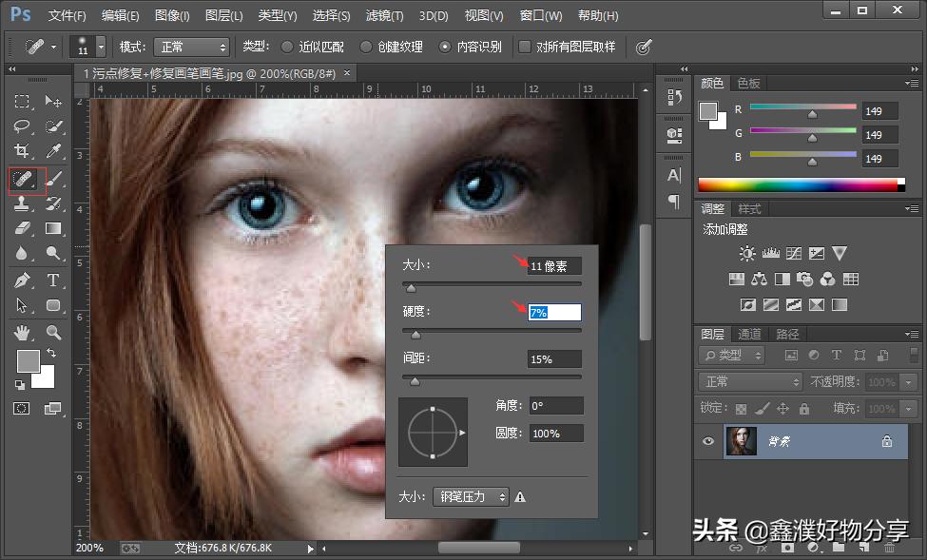927x560 pixels.
Task: Select the Hand tool
Action: click(23, 333)
